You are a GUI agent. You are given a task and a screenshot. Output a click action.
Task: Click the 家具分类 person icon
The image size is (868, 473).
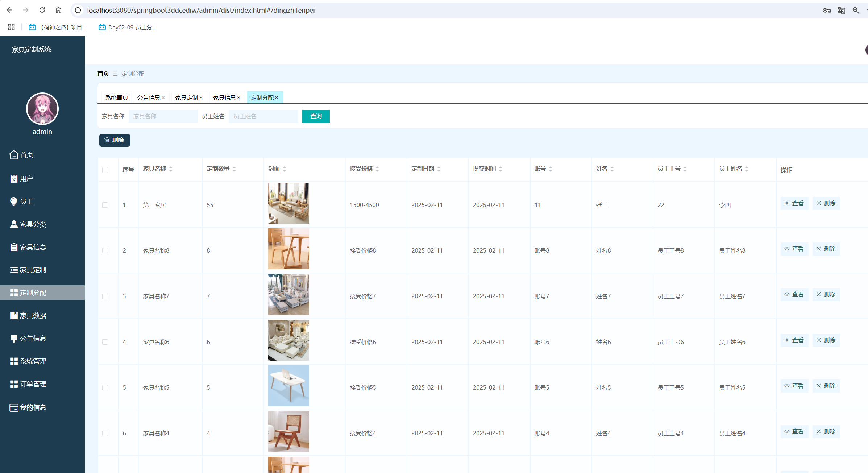[x=14, y=224]
